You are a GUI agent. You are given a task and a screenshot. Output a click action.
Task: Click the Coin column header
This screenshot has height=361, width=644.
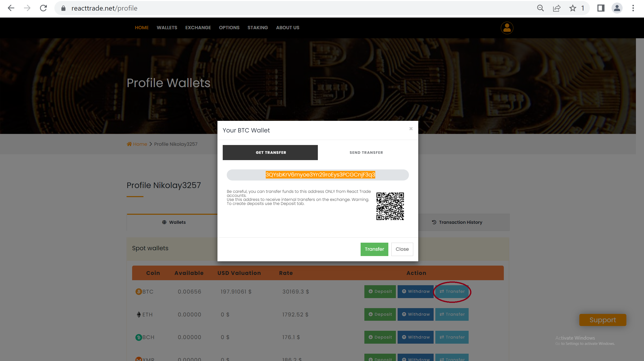point(153,273)
